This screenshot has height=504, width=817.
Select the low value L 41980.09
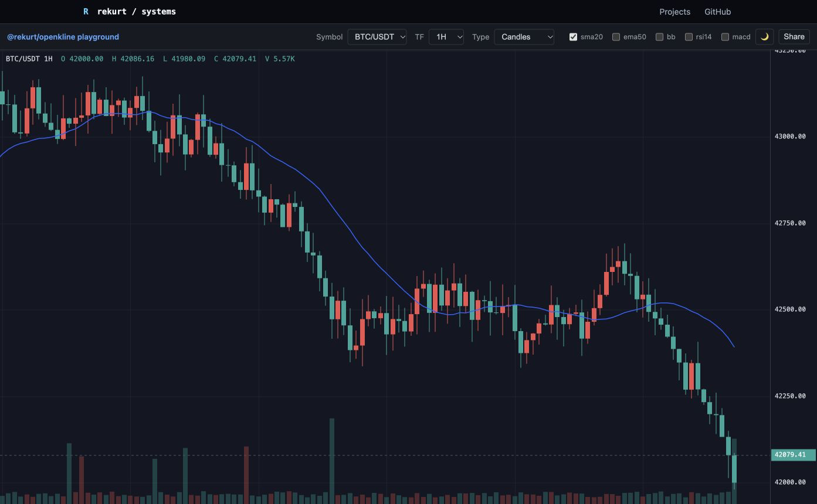point(184,59)
